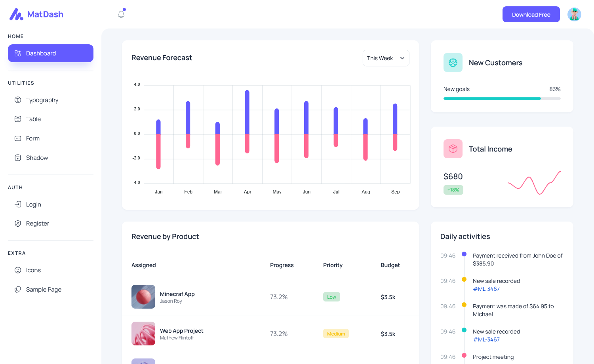Click the MatDash logo

pyautogui.click(x=36, y=14)
